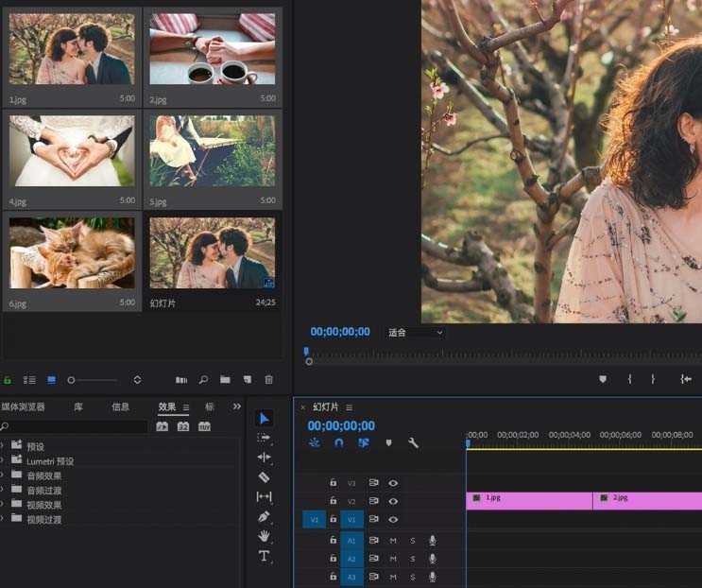Filter 32-bit color effects
This screenshot has width=702, height=588.
coord(183,426)
